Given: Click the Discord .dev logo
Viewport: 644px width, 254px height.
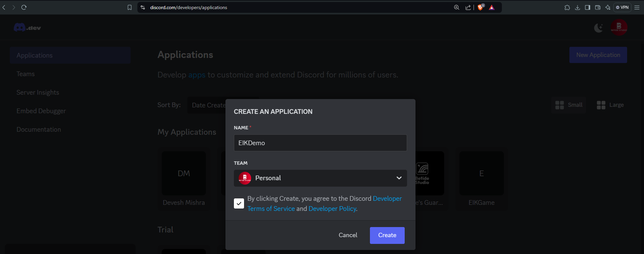Looking at the screenshot, I should click(27, 28).
